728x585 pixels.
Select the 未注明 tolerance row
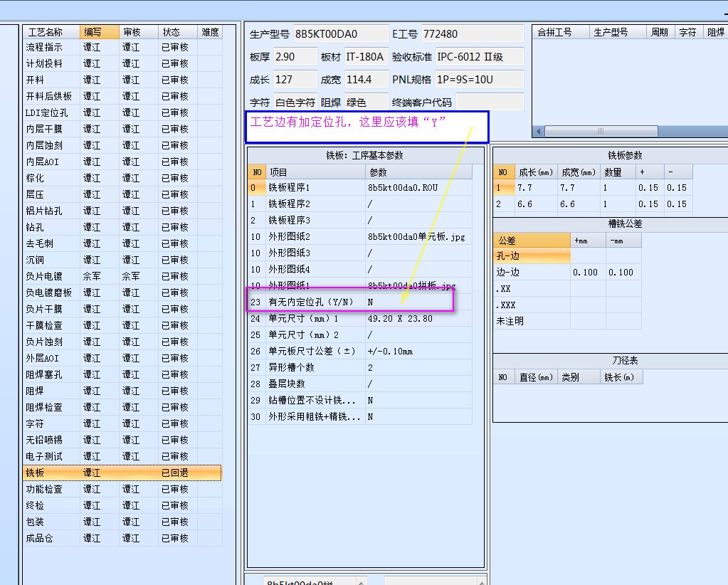tap(567, 321)
